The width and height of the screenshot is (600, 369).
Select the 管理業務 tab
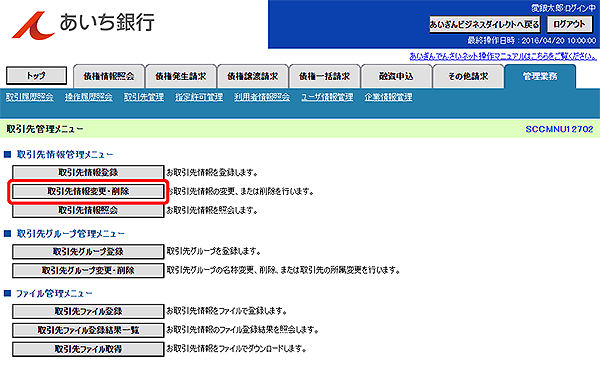click(540, 77)
